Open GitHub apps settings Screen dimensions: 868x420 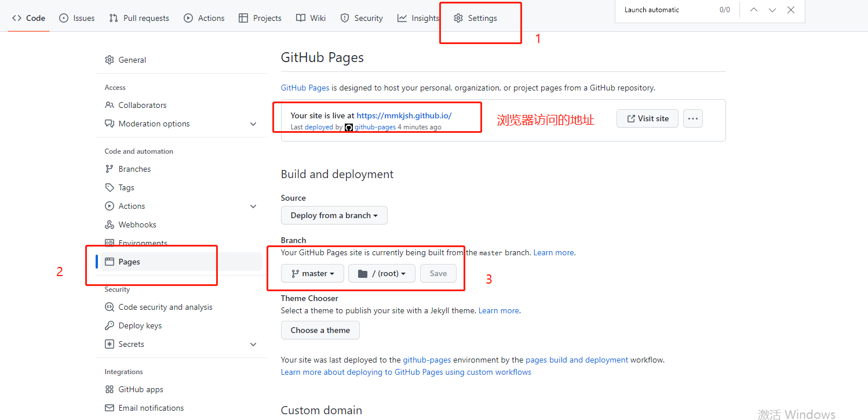[181, 389]
